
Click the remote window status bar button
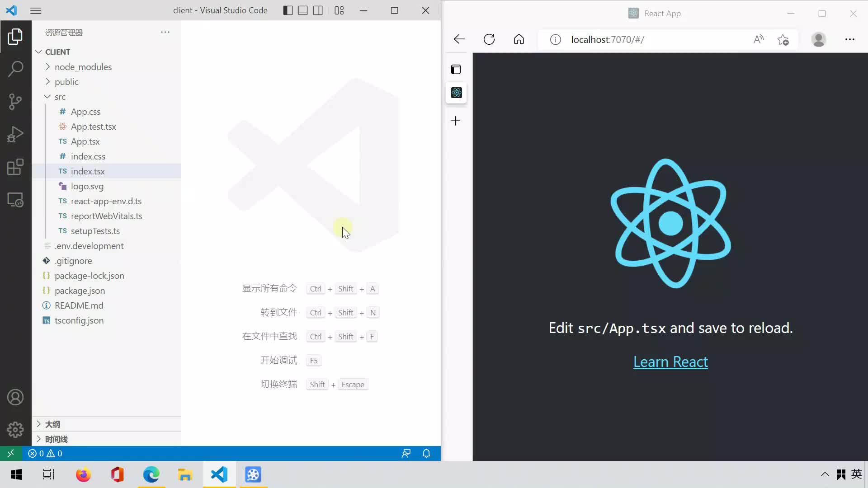(11, 453)
